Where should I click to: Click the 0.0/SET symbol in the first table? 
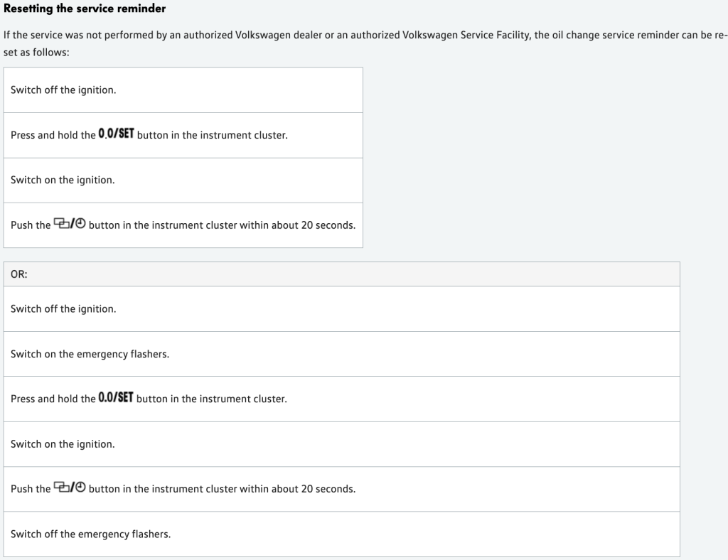click(x=117, y=134)
